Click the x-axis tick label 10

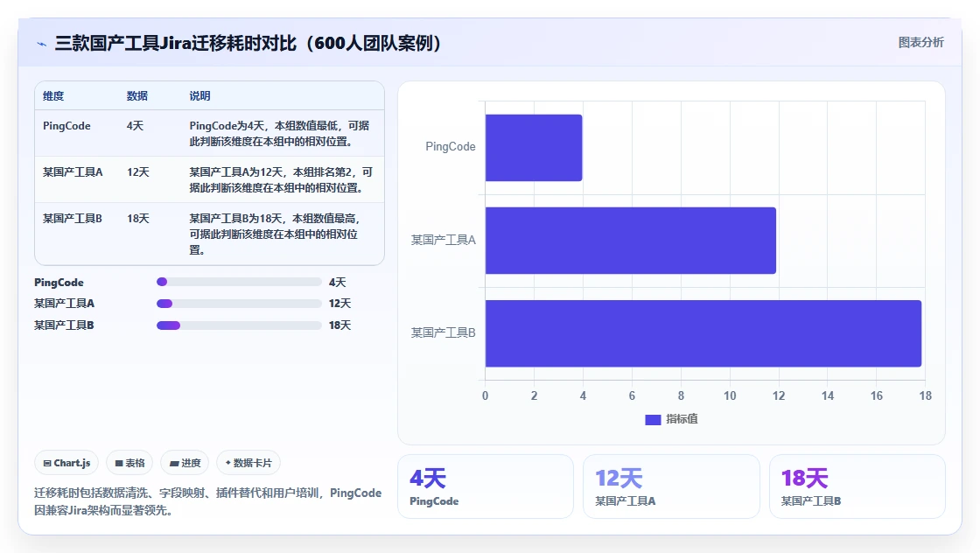pyautogui.click(x=730, y=396)
